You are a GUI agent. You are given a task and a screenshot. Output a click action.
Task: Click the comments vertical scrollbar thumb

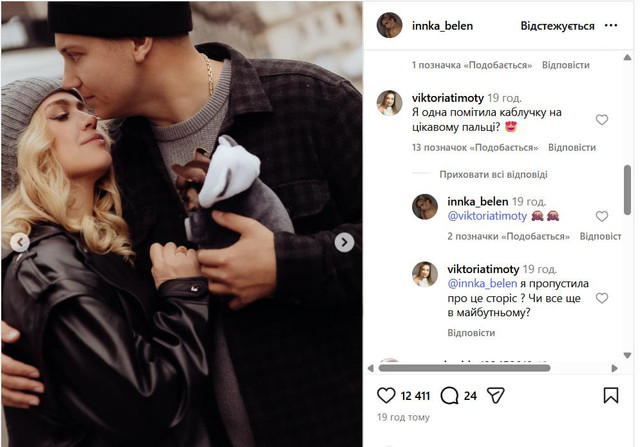(627, 190)
